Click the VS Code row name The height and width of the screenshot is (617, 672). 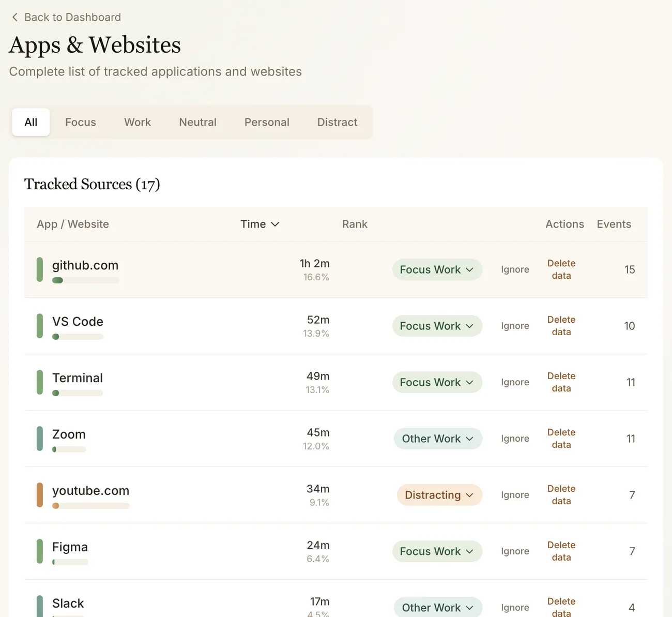click(78, 322)
